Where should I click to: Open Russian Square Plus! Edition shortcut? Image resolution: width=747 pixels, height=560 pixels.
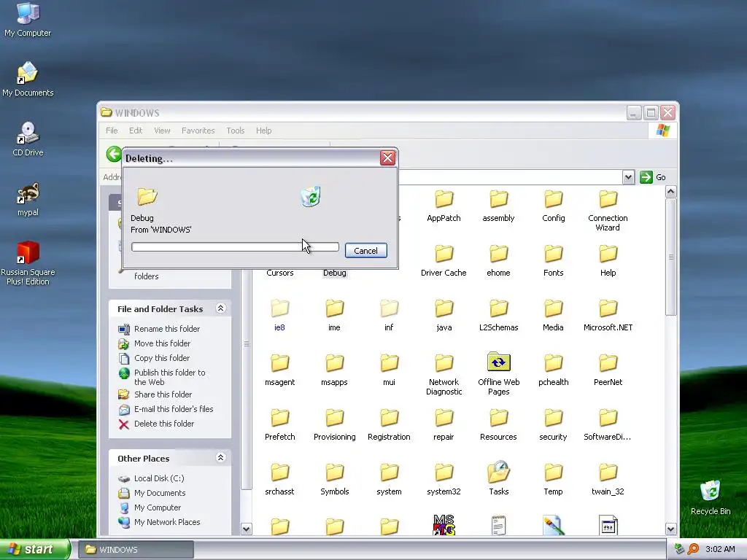28,263
